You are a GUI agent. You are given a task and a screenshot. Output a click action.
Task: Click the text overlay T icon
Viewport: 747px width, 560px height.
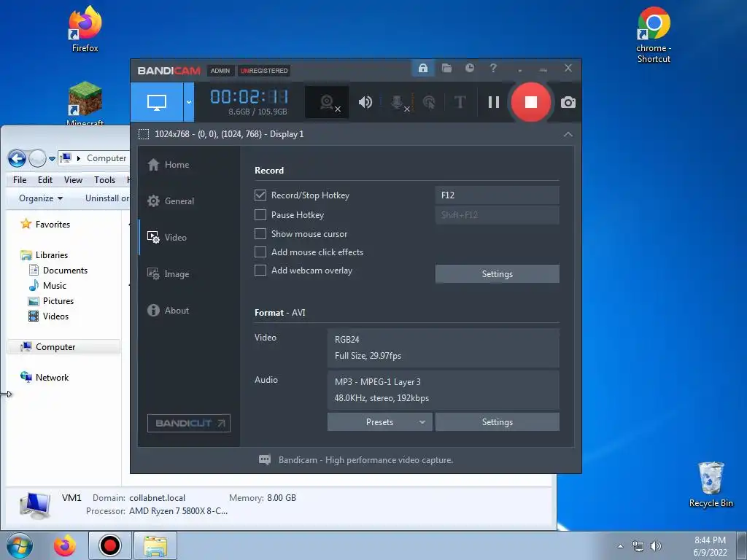pos(460,102)
